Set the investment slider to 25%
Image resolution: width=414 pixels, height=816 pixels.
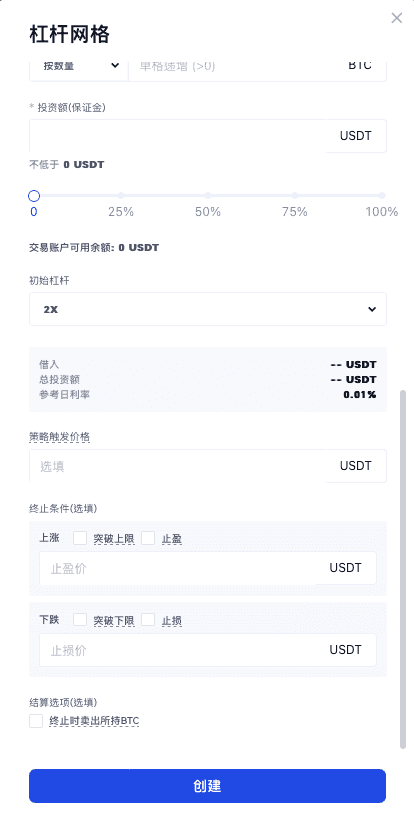coord(121,196)
